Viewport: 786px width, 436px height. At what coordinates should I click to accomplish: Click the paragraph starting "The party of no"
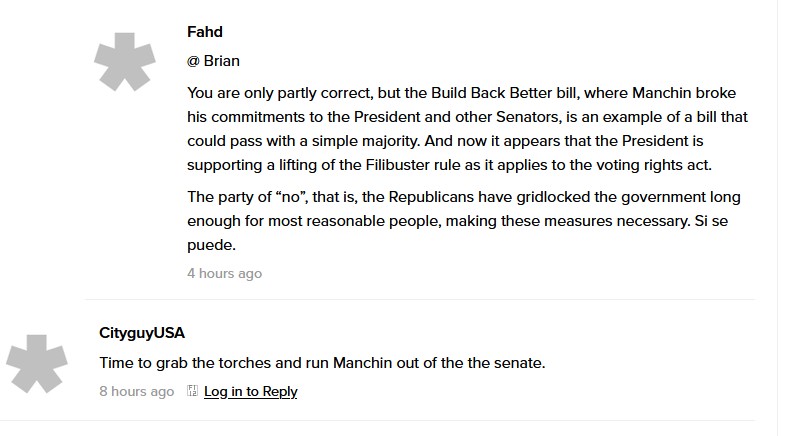tap(464, 221)
